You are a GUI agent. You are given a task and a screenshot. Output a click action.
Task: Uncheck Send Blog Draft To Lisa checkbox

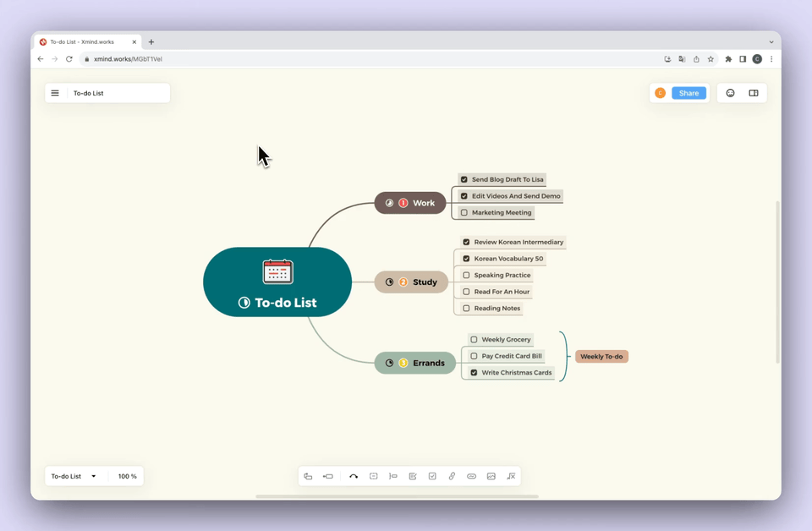tap(464, 179)
